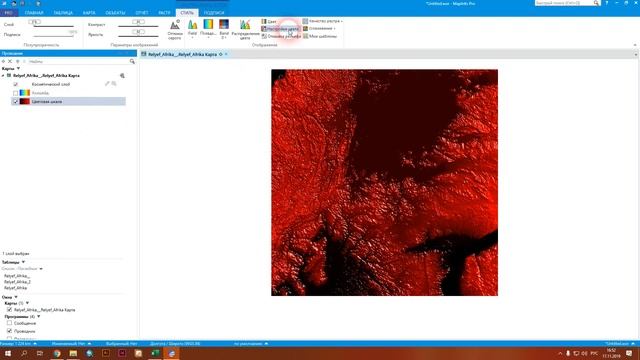Click the label icon on Косметический слой row
This screenshot has height=360, width=640.
click(x=114, y=84)
